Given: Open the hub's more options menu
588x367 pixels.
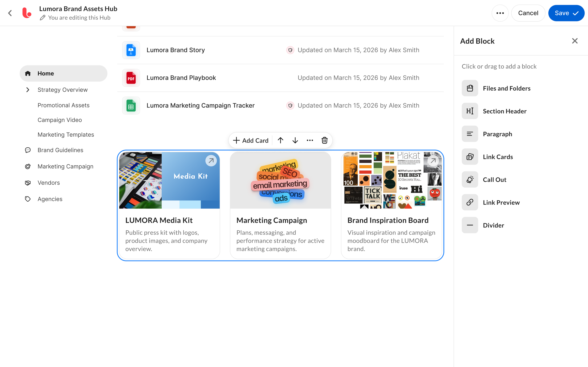Looking at the screenshot, I should click(500, 13).
